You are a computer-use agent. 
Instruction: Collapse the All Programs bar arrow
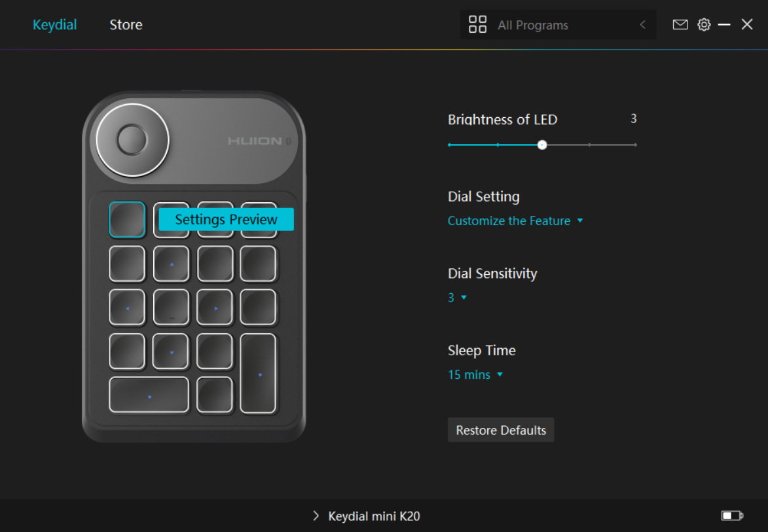[x=642, y=24]
